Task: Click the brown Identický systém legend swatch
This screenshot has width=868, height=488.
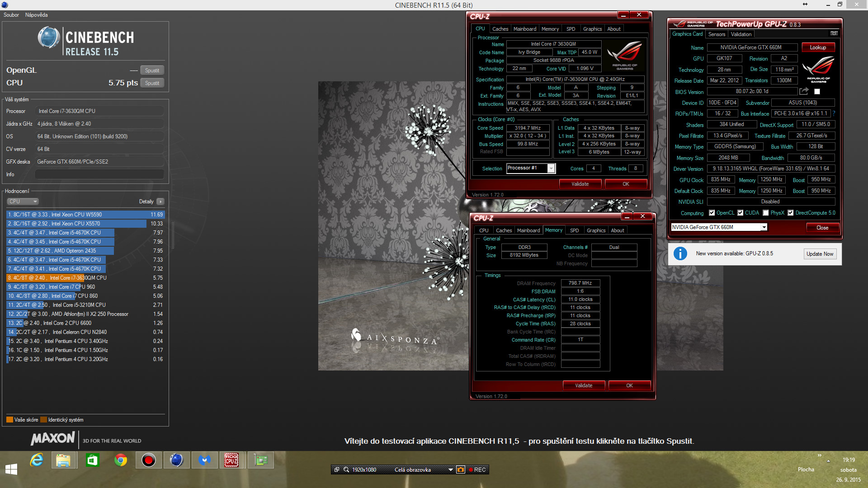Action: click(43, 420)
